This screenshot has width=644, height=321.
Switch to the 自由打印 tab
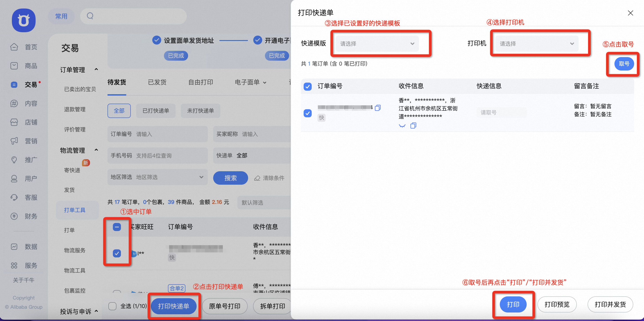[x=200, y=82]
